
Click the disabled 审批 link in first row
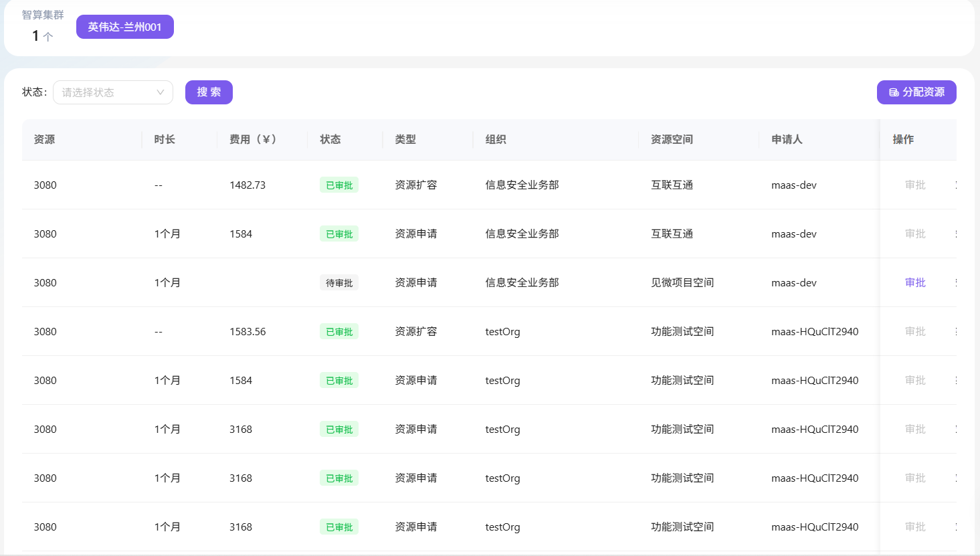(914, 185)
